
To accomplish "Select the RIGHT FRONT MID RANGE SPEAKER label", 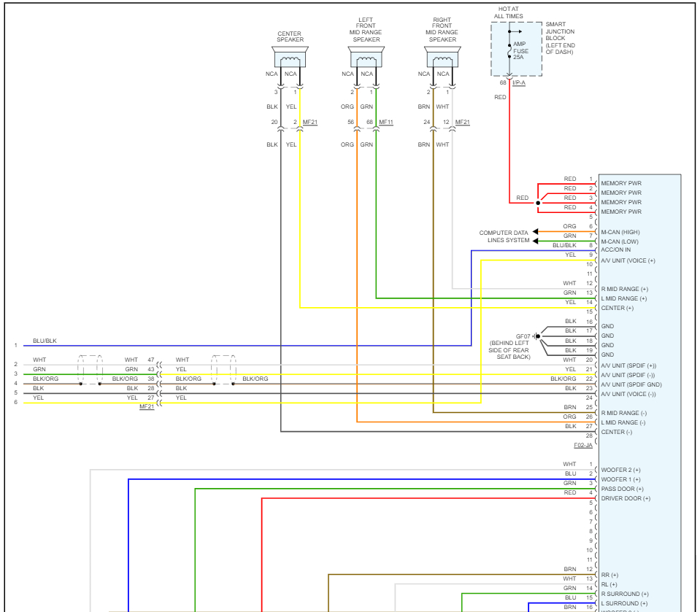I will (442, 29).
